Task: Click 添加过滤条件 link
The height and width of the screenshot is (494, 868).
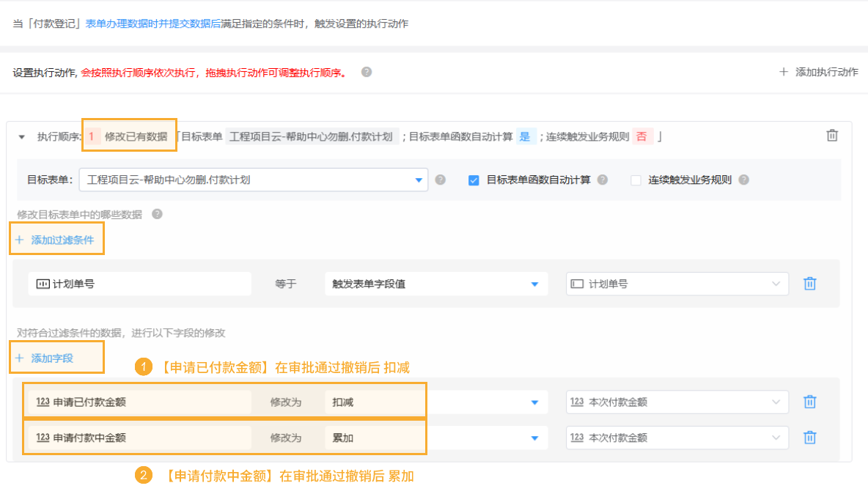Action: tap(56, 240)
